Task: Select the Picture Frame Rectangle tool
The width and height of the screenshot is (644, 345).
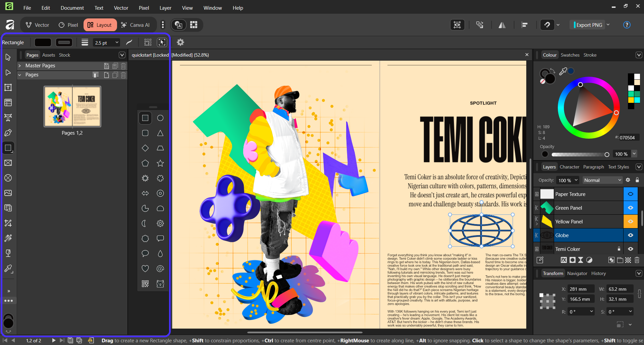Action: tap(8, 163)
